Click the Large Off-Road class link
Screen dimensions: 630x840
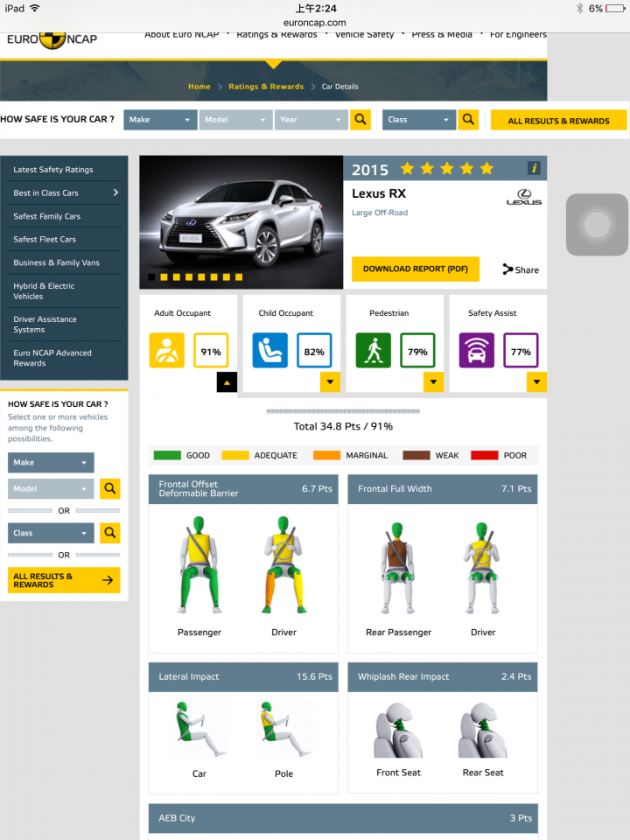click(x=380, y=212)
